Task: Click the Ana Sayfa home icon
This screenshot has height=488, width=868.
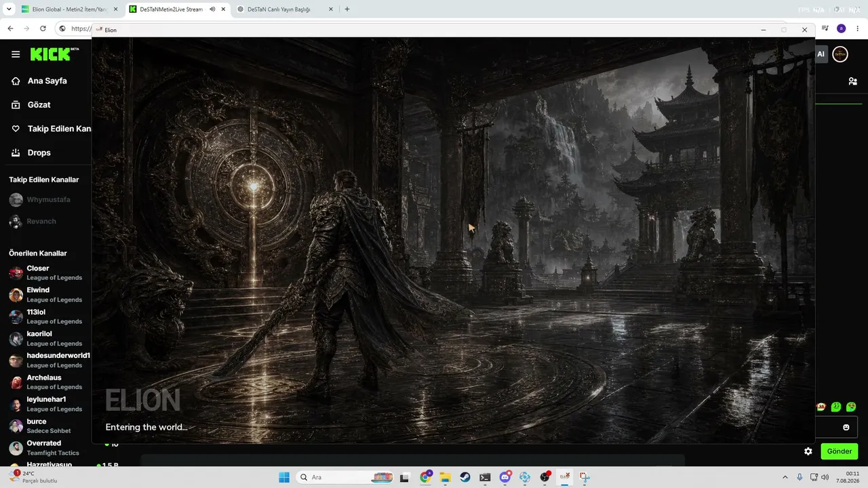Action: point(16,81)
